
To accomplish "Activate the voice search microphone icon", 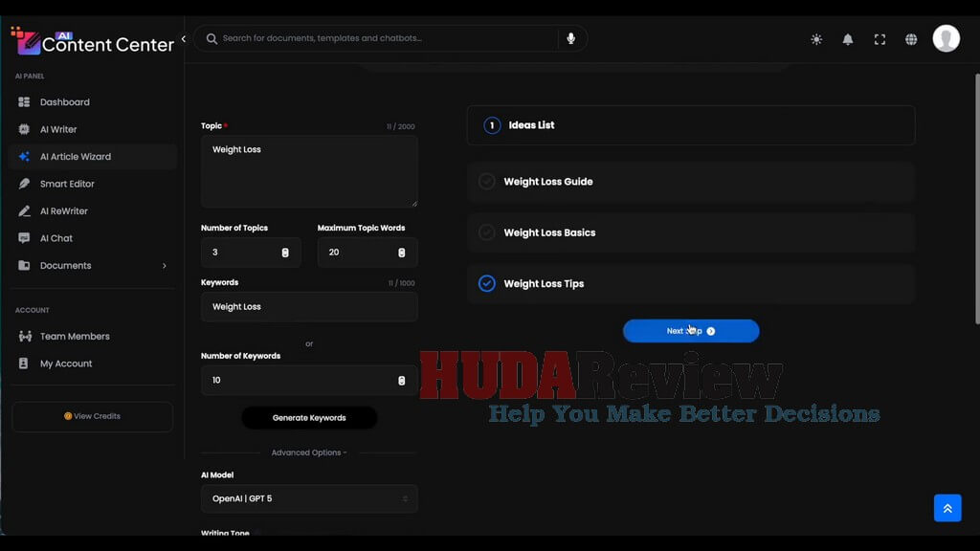I will [x=571, y=38].
